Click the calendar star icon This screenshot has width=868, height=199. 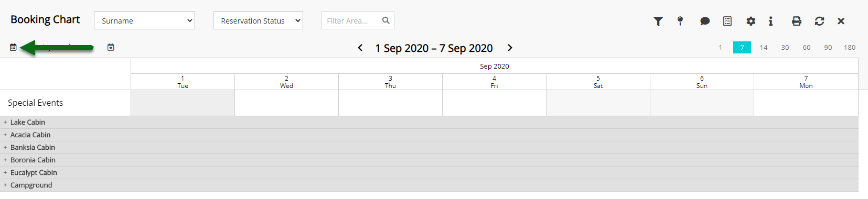pos(111,47)
